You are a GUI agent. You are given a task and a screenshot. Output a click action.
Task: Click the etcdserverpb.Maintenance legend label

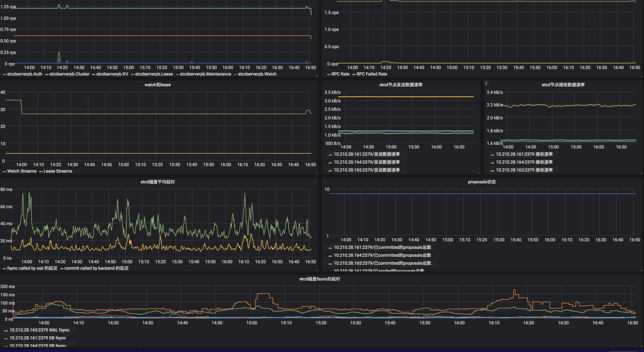click(x=205, y=74)
